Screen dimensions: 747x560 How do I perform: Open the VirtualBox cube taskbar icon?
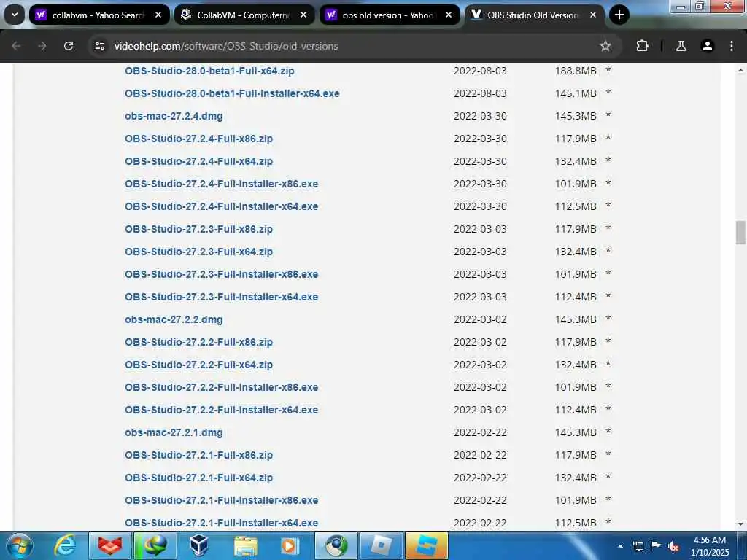coord(199,545)
